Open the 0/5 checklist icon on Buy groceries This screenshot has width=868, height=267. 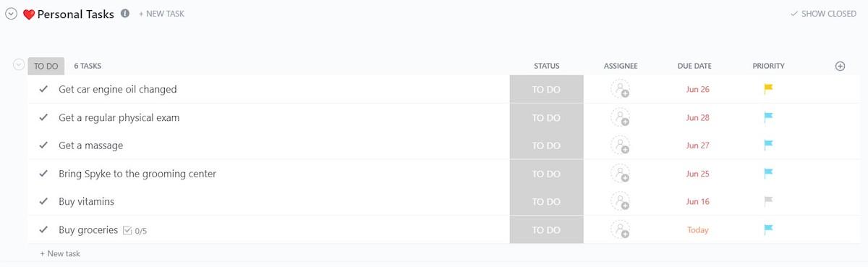click(127, 230)
